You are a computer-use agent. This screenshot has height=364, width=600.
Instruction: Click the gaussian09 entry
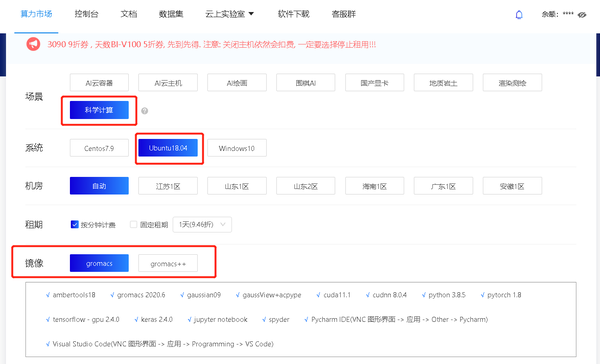201,295
